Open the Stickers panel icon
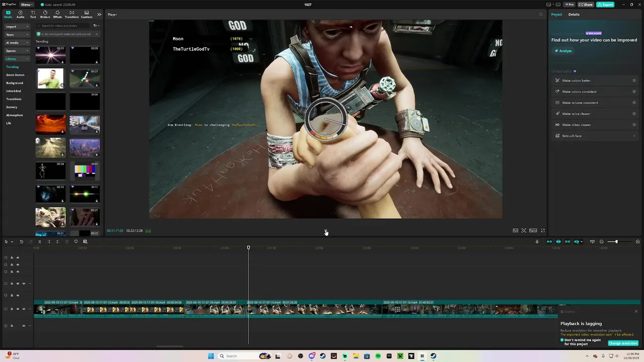The height and width of the screenshot is (362, 644). (x=45, y=14)
